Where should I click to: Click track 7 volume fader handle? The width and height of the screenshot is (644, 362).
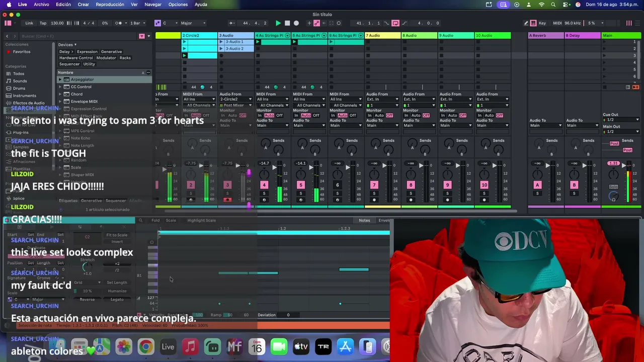385,165
